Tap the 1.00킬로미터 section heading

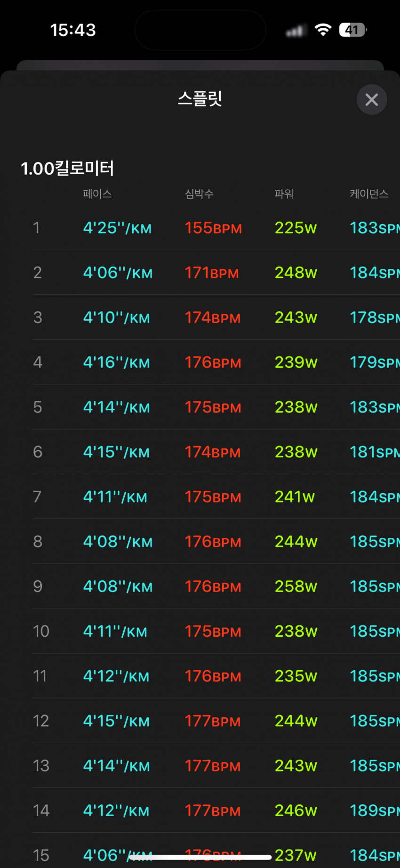pyautogui.click(x=67, y=169)
